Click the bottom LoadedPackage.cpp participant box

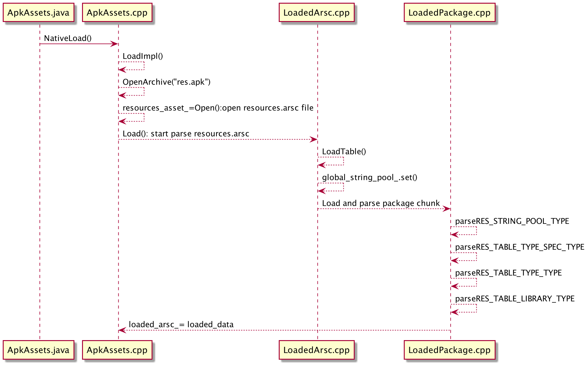coord(450,350)
